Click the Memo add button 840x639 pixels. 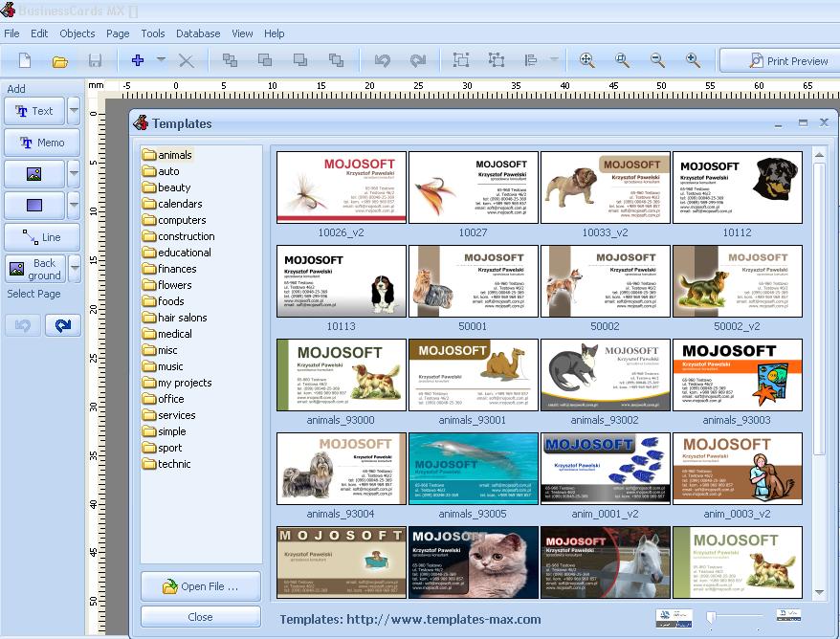(42, 143)
